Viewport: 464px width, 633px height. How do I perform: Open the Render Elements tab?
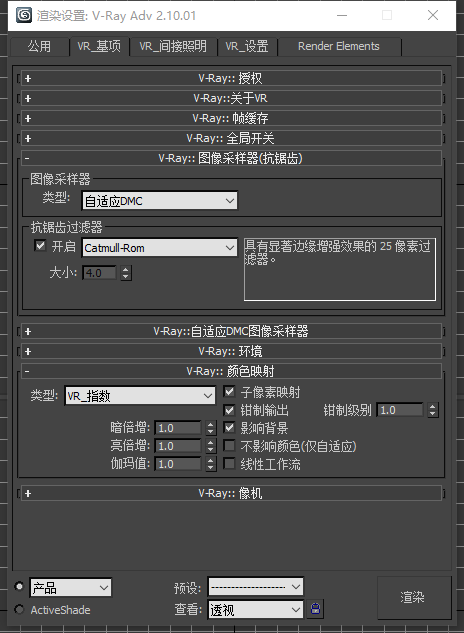[339, 46]
